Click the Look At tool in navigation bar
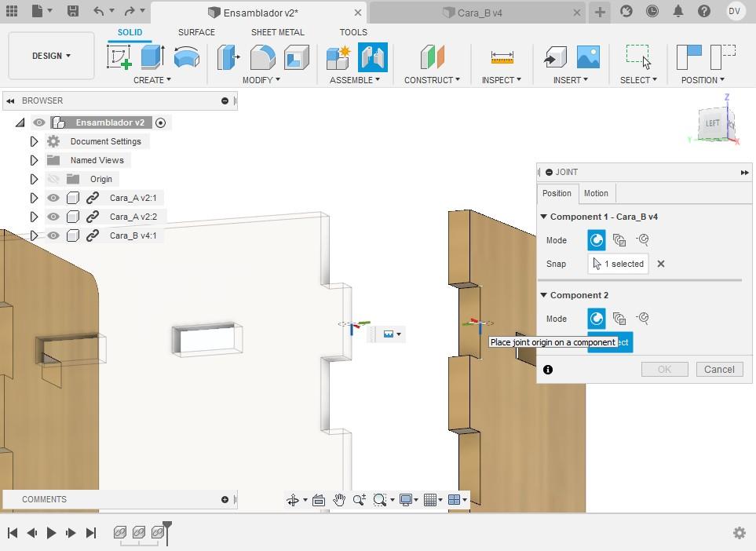Image resolution: width=756 pixels, height=551 pixels. click(x=318, y=500)
